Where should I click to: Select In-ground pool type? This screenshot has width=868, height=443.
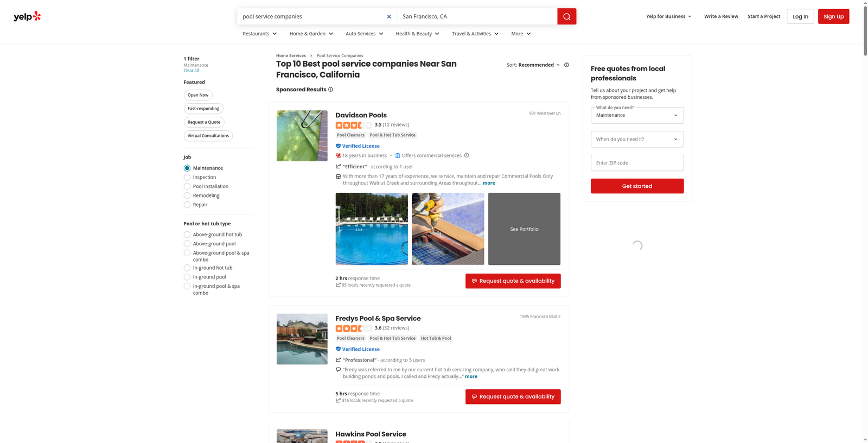[x=187, y=277]
